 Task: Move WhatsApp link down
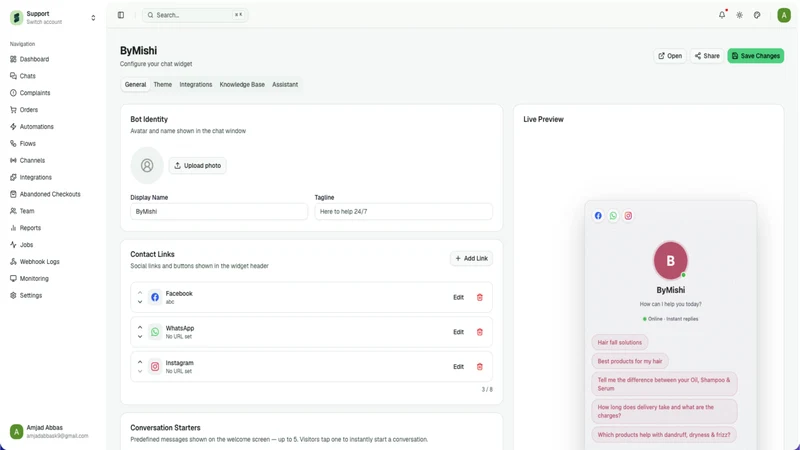click(x=140, y=337)
